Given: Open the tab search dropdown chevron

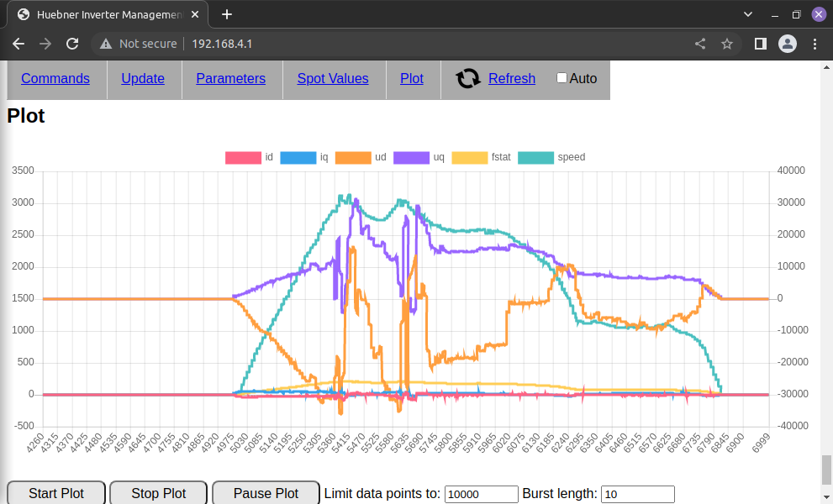Looking at the screenshot, I should point(748,14).
